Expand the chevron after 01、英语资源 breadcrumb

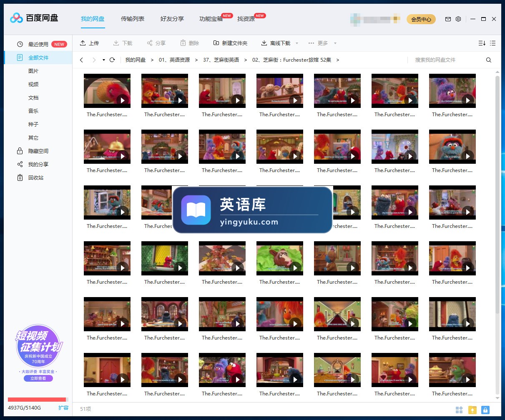[196, 60]
